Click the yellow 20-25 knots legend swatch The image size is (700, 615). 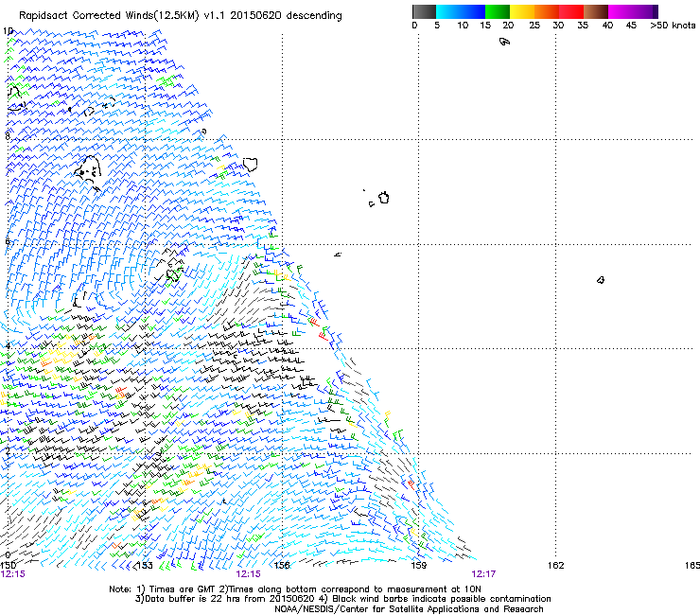(x=522, y=11)
